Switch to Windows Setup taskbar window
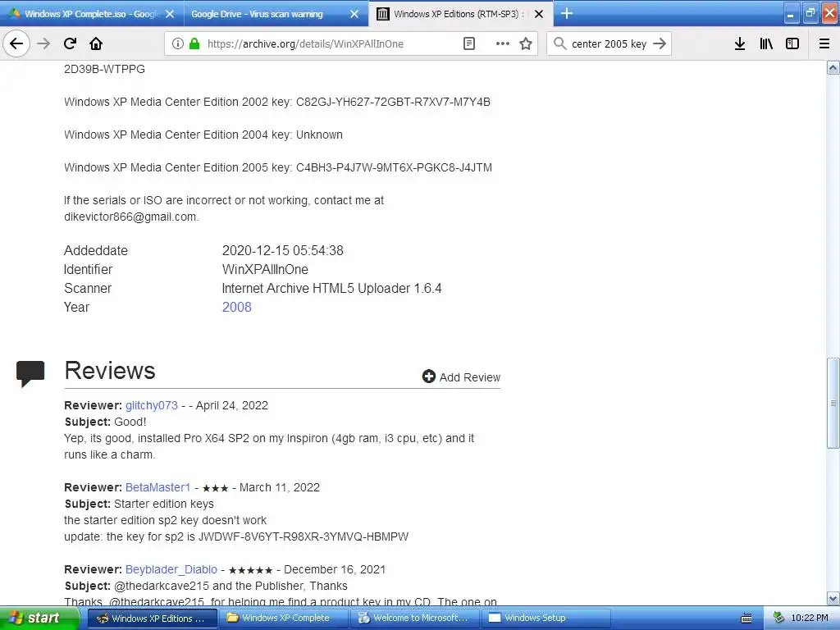This screenshot has height=630, width=840. pos(546,619)
